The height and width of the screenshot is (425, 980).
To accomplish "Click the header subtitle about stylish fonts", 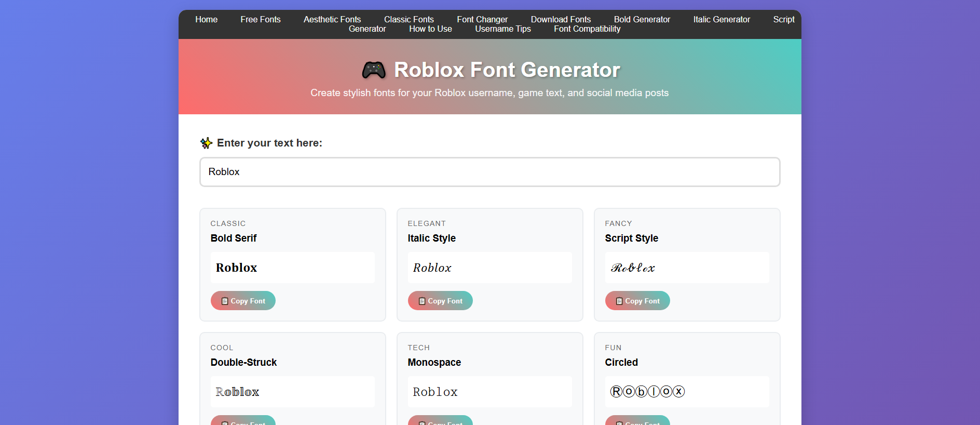I will [x=489, y=93].
